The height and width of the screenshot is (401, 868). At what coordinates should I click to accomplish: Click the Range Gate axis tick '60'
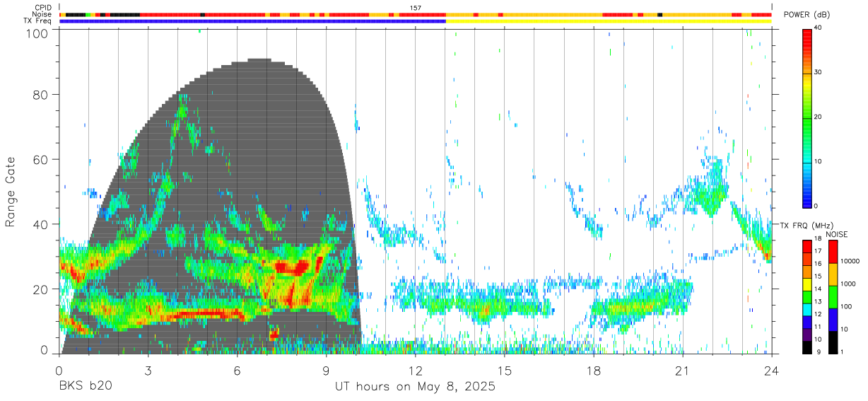(42, 160)
